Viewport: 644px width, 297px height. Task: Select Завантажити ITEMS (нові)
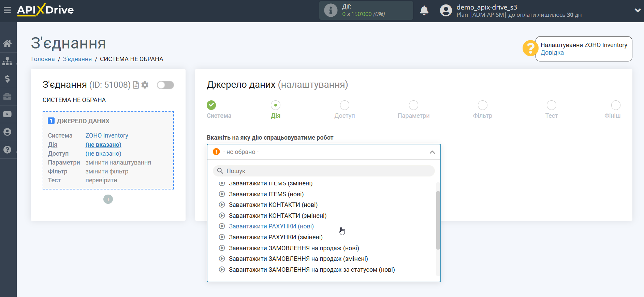(x=266, y=194)
